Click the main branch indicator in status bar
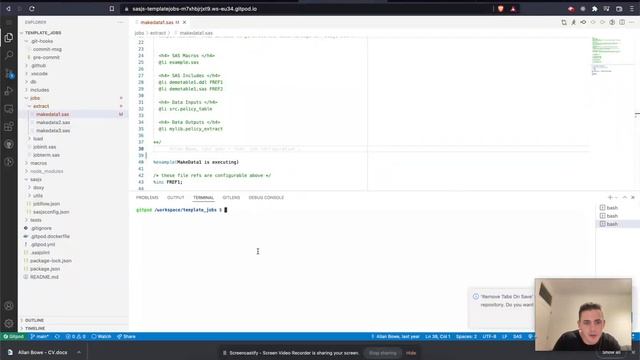640x360 pixels. click(40, 337)
